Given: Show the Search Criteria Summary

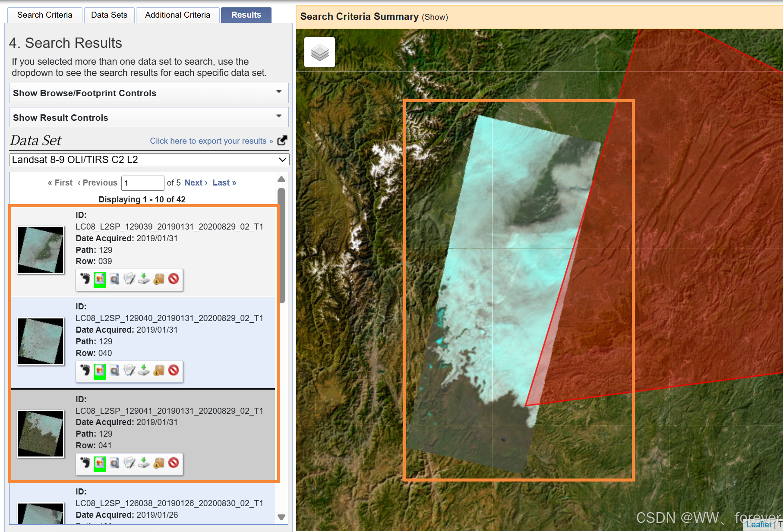Looking at the screenshot, I should (x=435, y=17).
